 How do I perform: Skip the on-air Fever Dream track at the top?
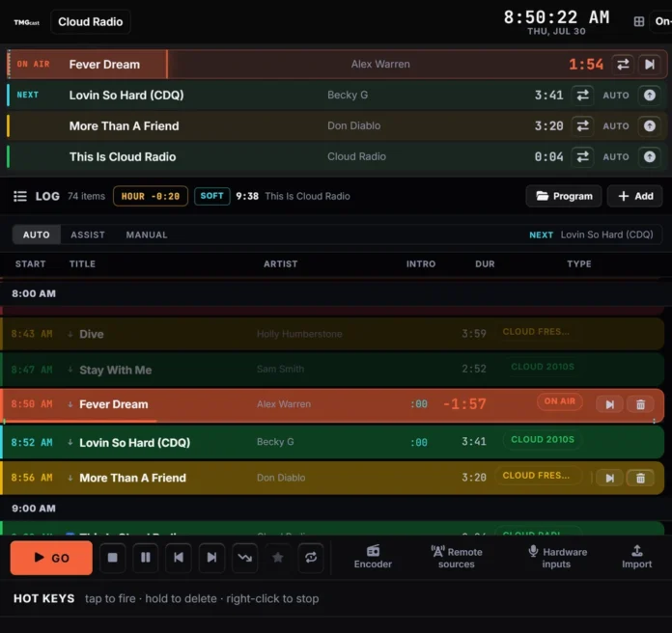[x=650, y=65]
